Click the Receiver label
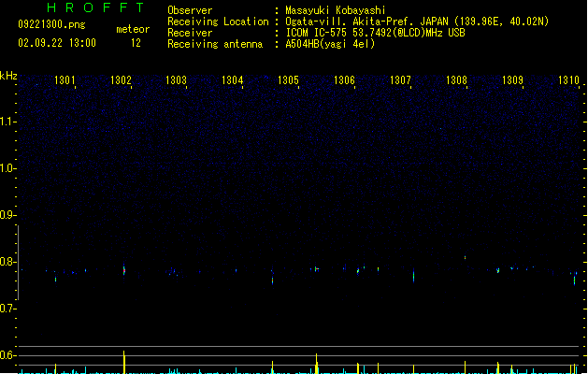588x374 pixels. pyautogui.click(x=190, y=33)
